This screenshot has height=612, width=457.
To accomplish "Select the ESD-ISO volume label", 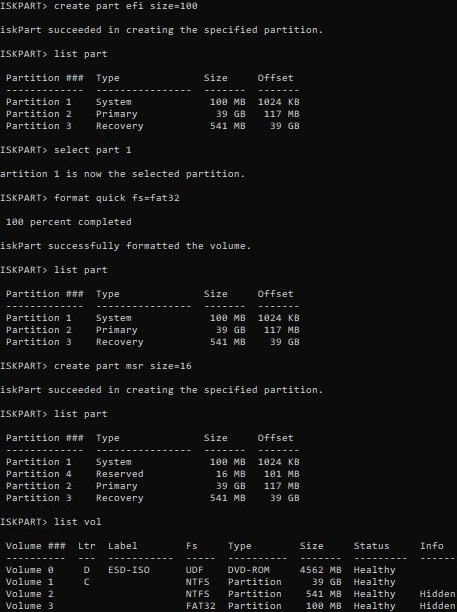I will [x=129, y=570].
